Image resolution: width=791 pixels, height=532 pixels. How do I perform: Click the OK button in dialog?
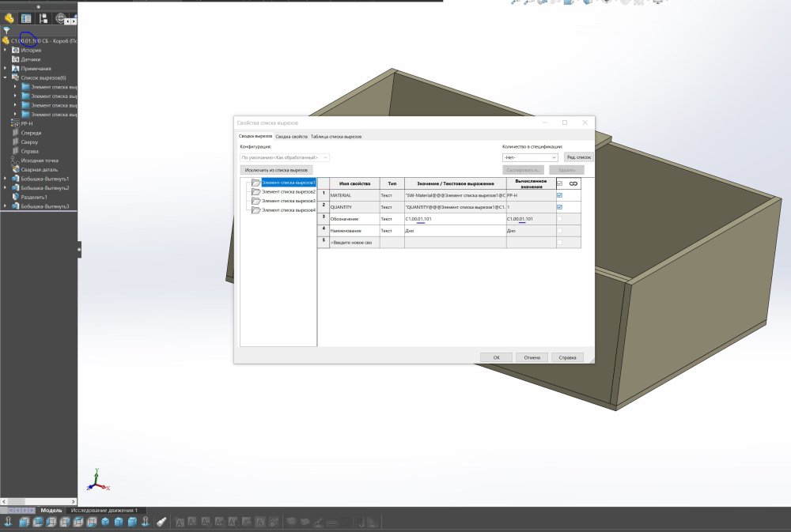pyautogui.click(x=497, y=357)
